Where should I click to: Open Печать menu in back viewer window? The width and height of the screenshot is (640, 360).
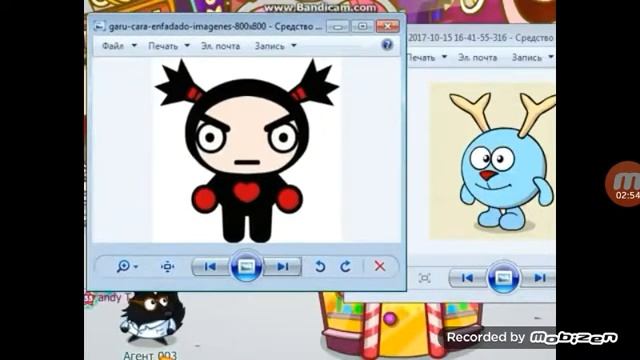point(421,58)
